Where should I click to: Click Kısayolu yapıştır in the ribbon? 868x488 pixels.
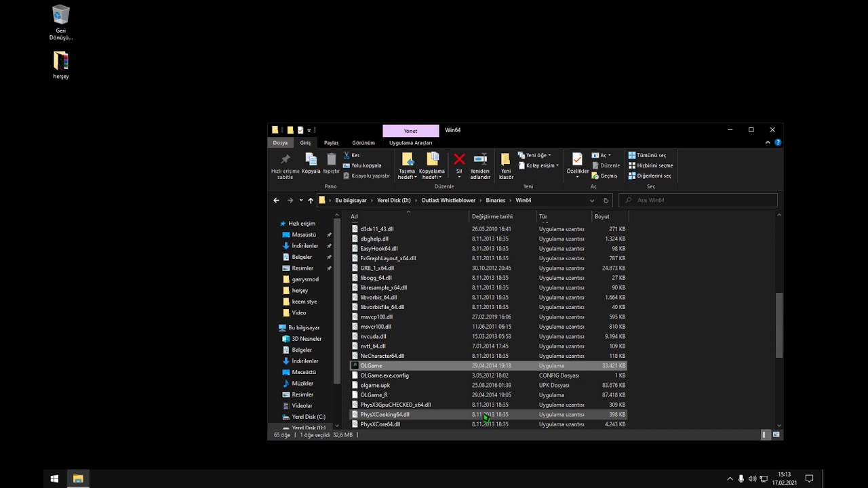(366, 176)
